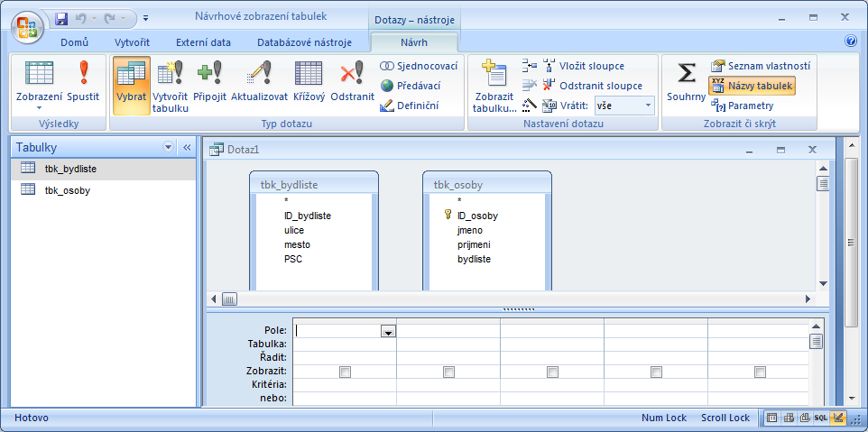Open the Zobrazení view dropdown
This screenshot has width=868, height=432.
39,106
